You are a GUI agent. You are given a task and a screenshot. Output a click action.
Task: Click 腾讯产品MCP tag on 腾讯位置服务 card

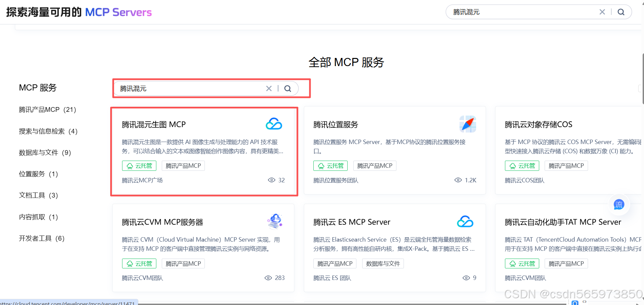point(375,166)
